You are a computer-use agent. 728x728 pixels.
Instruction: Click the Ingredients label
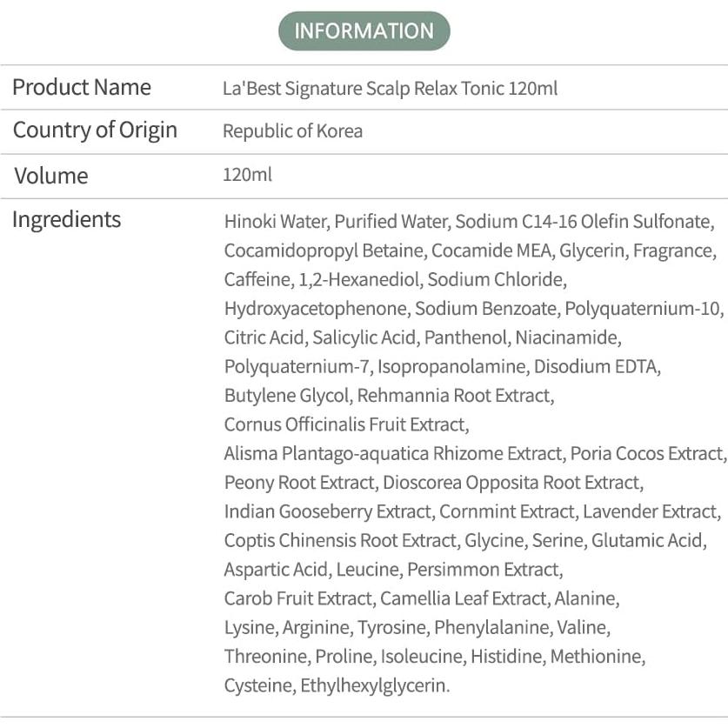(x=66, y=219)
